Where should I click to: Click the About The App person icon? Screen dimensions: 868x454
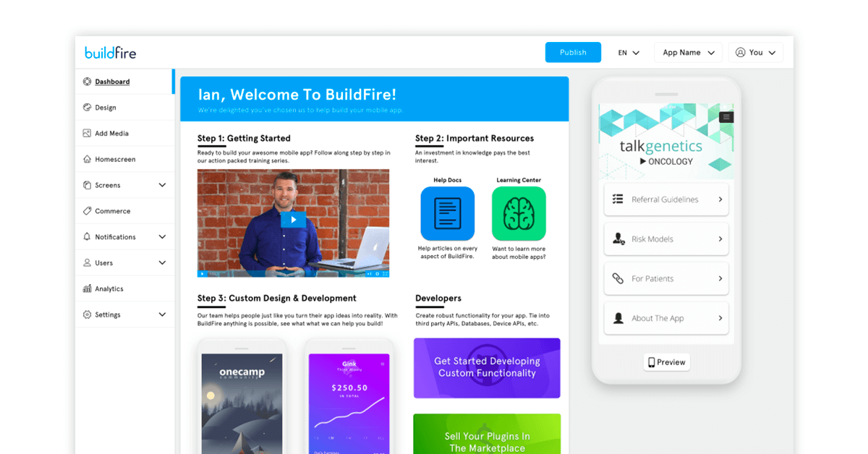[x=618, y=318]
